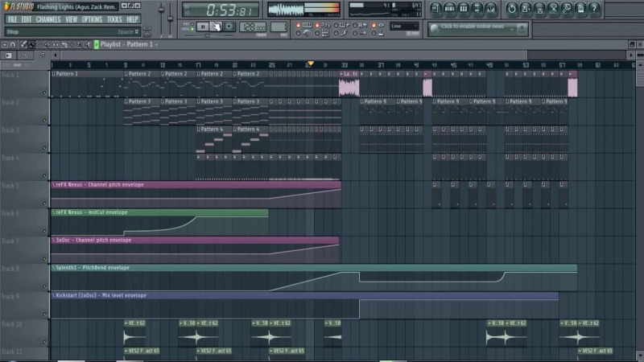This screenshot has height=362, width=644.
Task: Open the Step Sequencer view icon
Action: 450,9
